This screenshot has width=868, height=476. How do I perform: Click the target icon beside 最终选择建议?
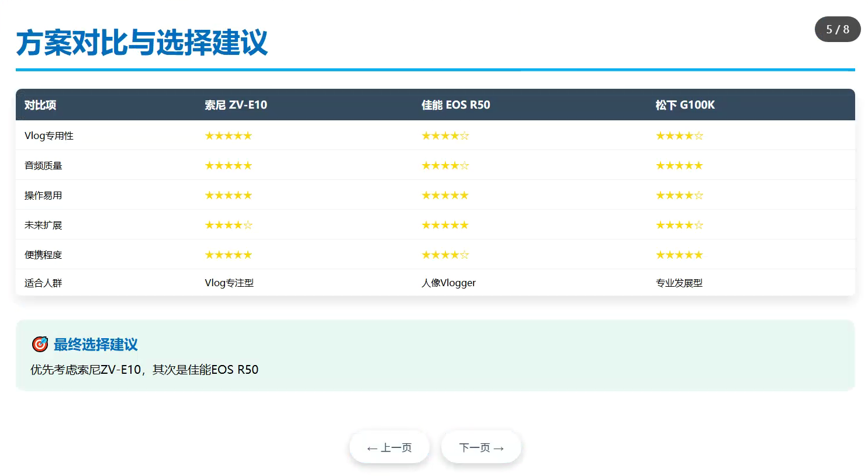tap(40, 344)
